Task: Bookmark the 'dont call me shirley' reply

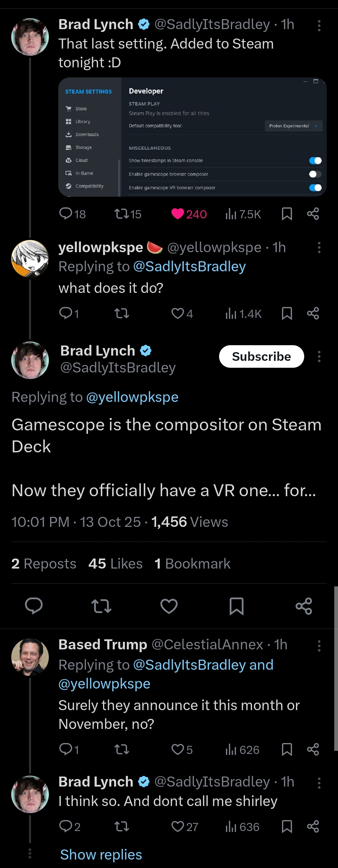Action: [x=286, y=827]
